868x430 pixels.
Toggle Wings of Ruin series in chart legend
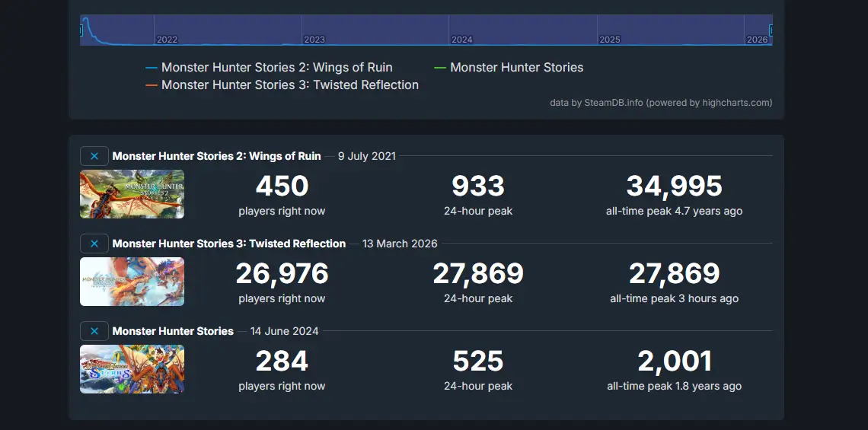click(x=276, y=68)
